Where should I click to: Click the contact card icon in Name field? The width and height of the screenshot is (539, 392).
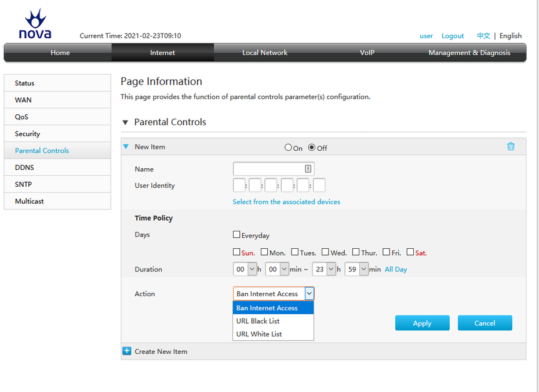pos(308,169)
